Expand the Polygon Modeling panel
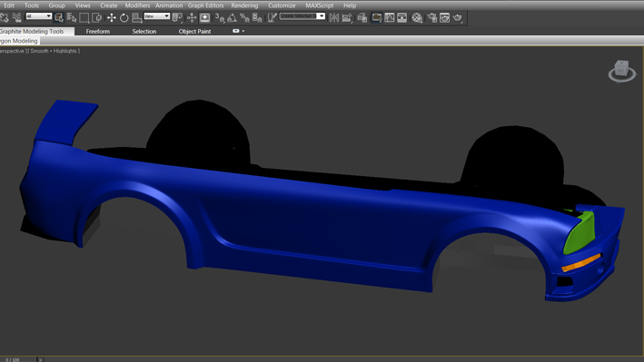 pos(19,41)
